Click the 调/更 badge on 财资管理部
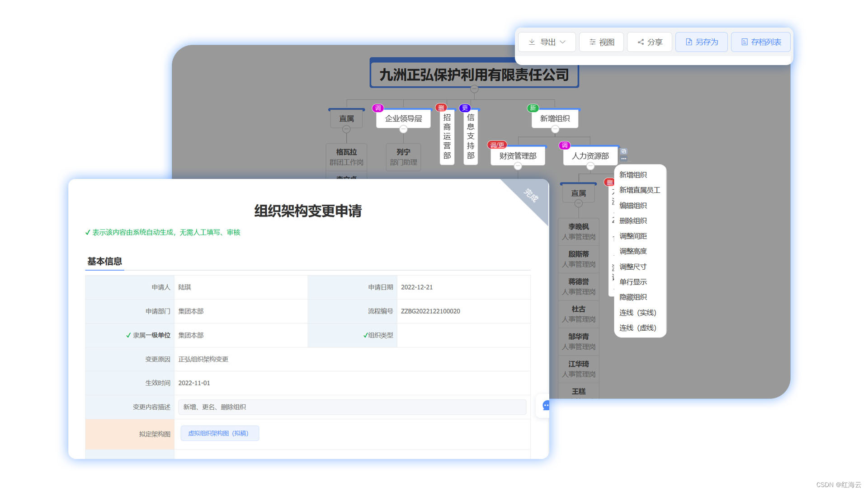The image size is (868, 492). point(497,145)
